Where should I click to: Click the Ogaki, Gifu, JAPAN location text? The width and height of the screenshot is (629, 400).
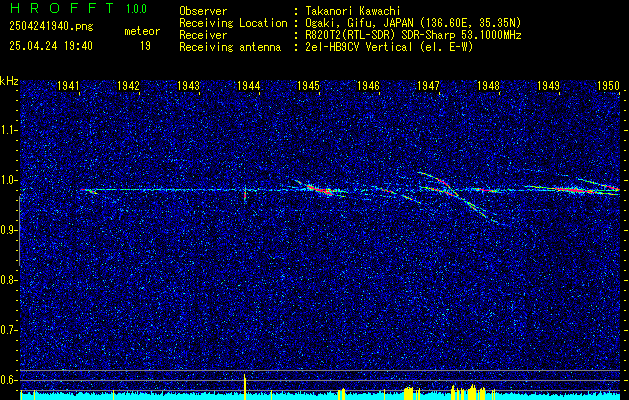(413, 23)
